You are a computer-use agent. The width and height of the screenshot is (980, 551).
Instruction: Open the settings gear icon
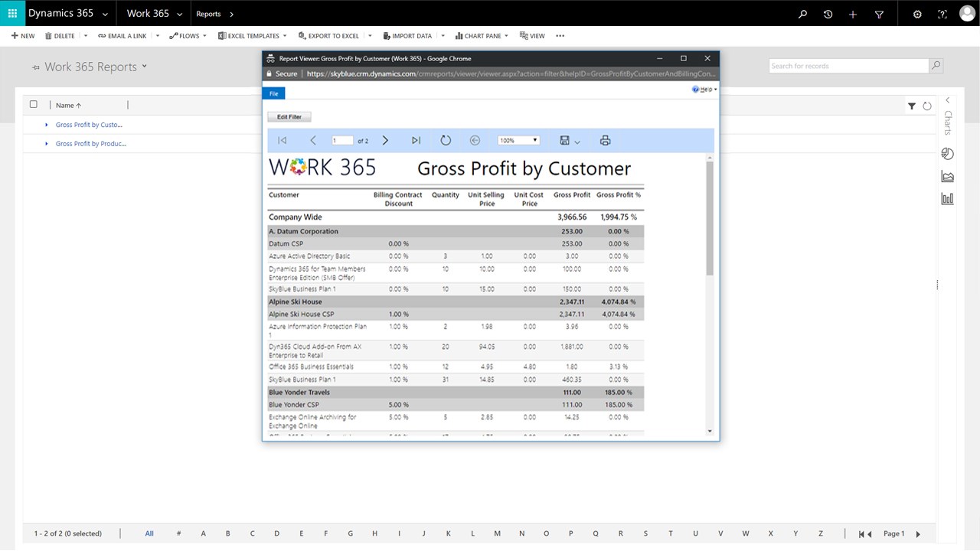(x=917, y=14)
